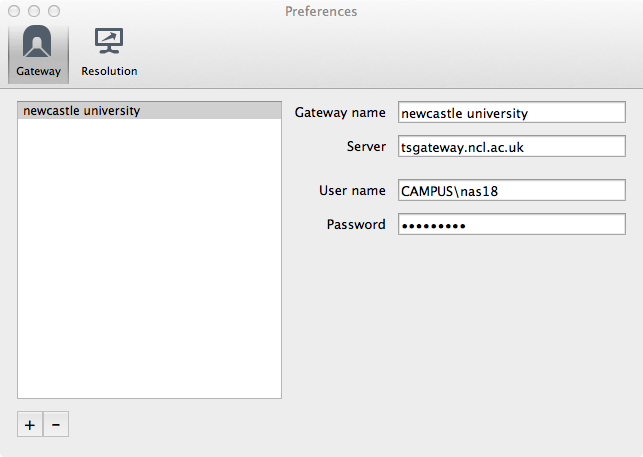Screen dimensions: 643x457
Task: Minimize the Preferences window
Action: click(34, 11)
